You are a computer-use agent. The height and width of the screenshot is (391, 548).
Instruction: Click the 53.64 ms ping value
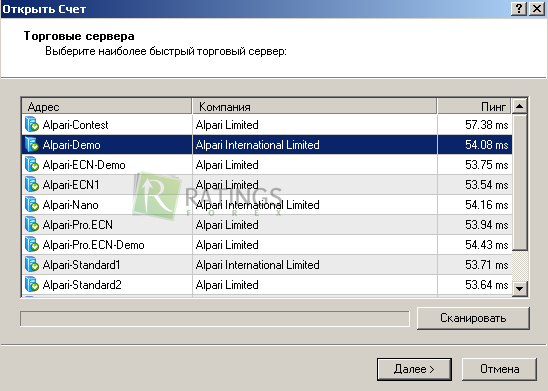486,285
